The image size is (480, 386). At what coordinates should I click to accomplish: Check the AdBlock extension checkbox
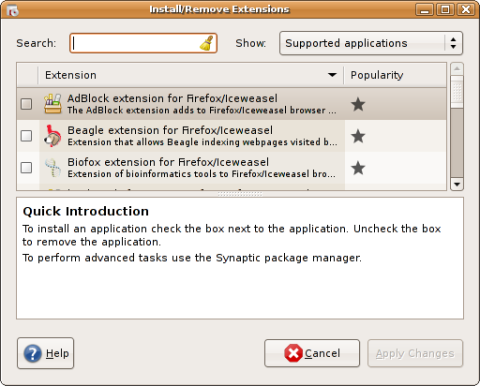tap(26, 104)
